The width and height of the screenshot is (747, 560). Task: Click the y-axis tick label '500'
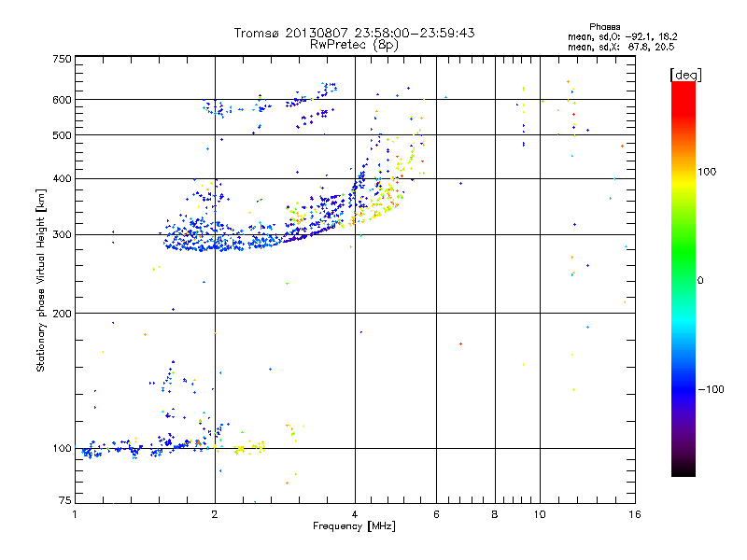click(62, 135)
